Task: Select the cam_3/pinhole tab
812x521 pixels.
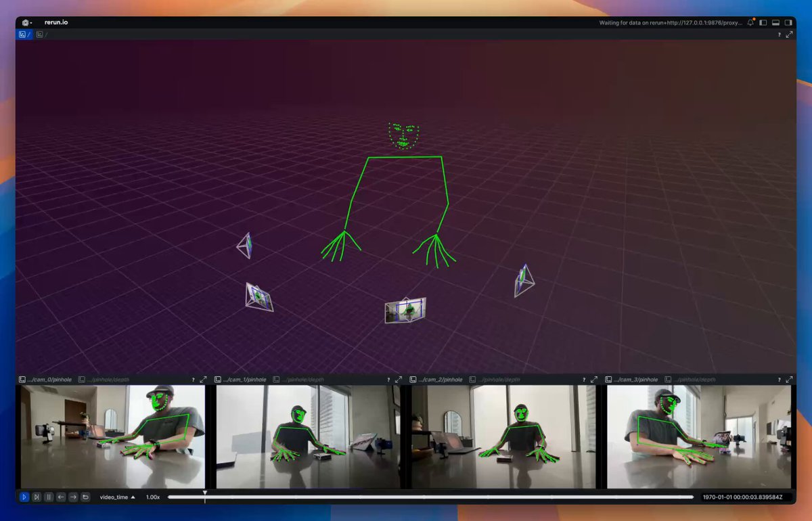Action: click(x=632, y=380)
